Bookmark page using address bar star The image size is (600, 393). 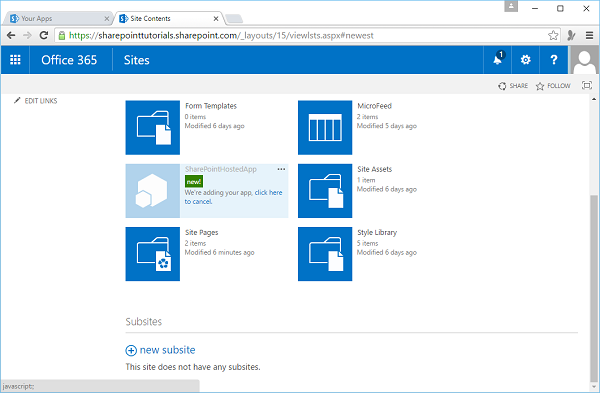coord(553,36)
